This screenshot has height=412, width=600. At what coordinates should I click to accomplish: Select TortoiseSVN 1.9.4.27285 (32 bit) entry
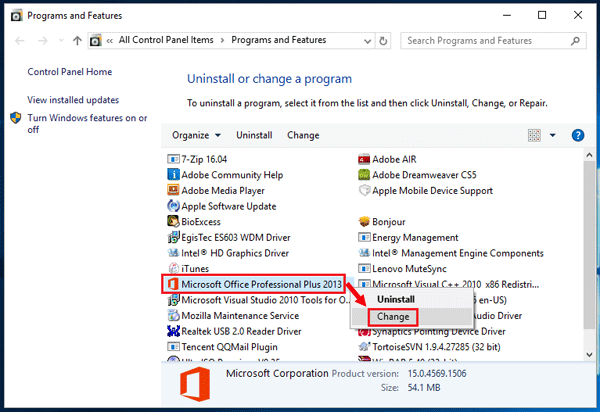429,347
